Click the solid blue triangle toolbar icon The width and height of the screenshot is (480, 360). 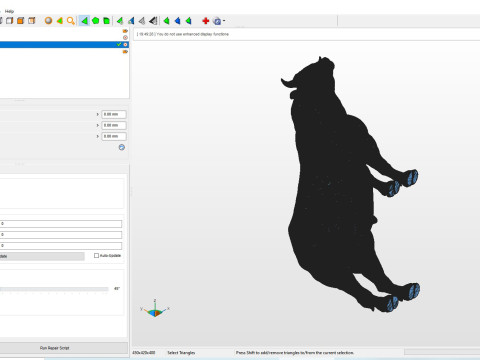(178, 21)
